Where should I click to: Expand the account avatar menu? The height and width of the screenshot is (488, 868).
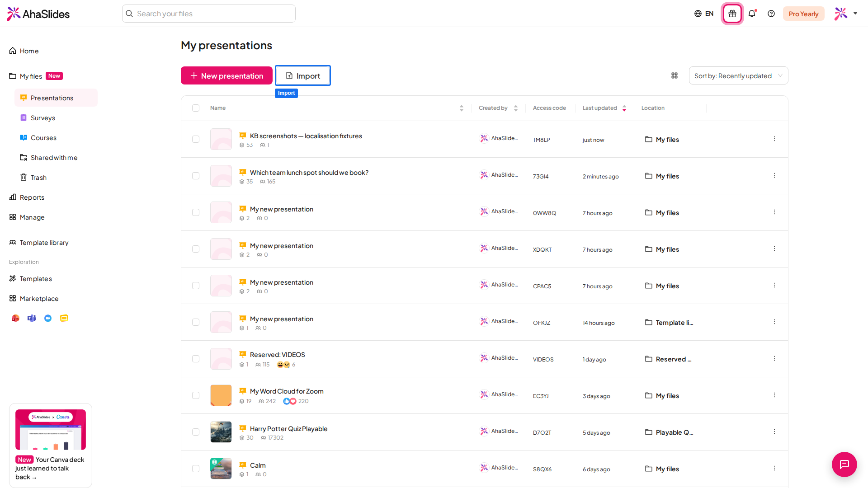tap(846, 14)
